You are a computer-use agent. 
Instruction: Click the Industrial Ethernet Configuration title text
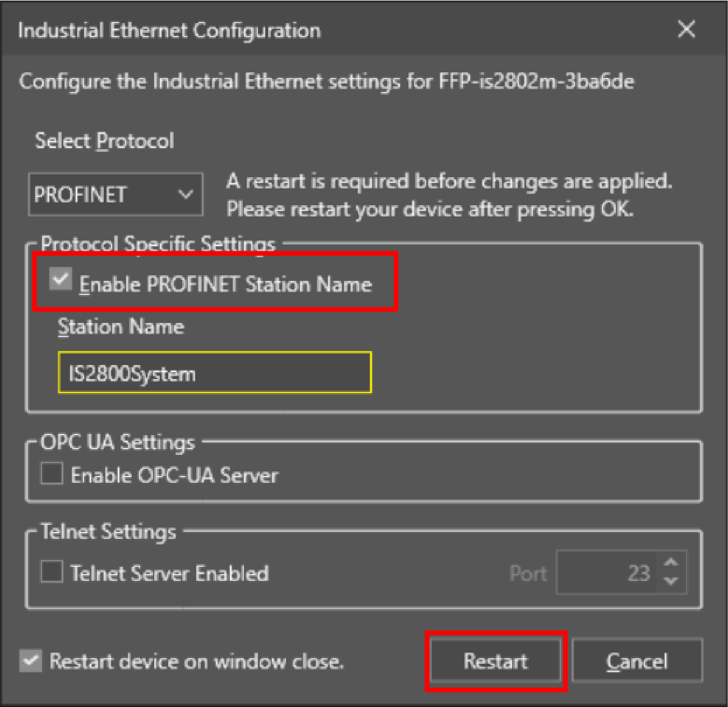coord(169,30)
